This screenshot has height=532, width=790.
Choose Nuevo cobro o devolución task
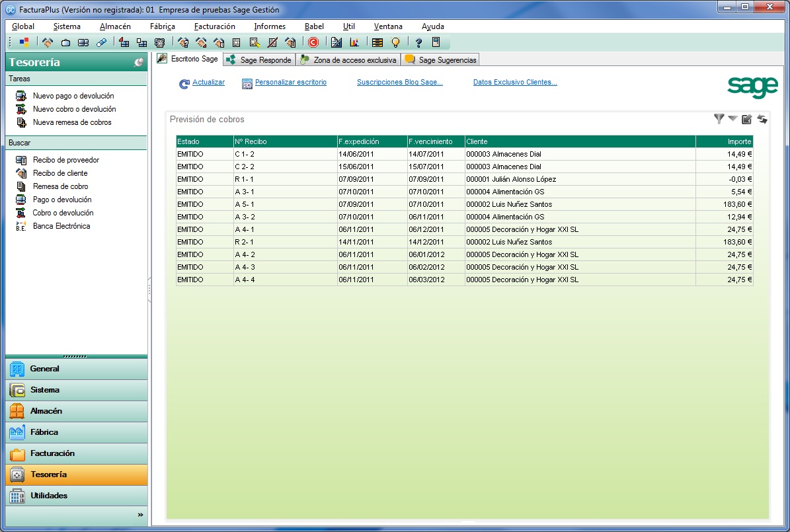point(74,109)
